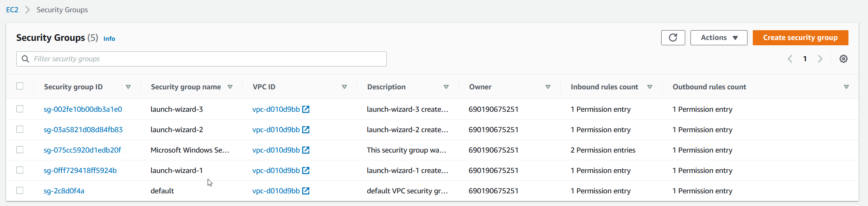This screenshot has width=868, height=206.
Task: Open external VPC link icon for launch-wizard-3
Action: (306, 109)
